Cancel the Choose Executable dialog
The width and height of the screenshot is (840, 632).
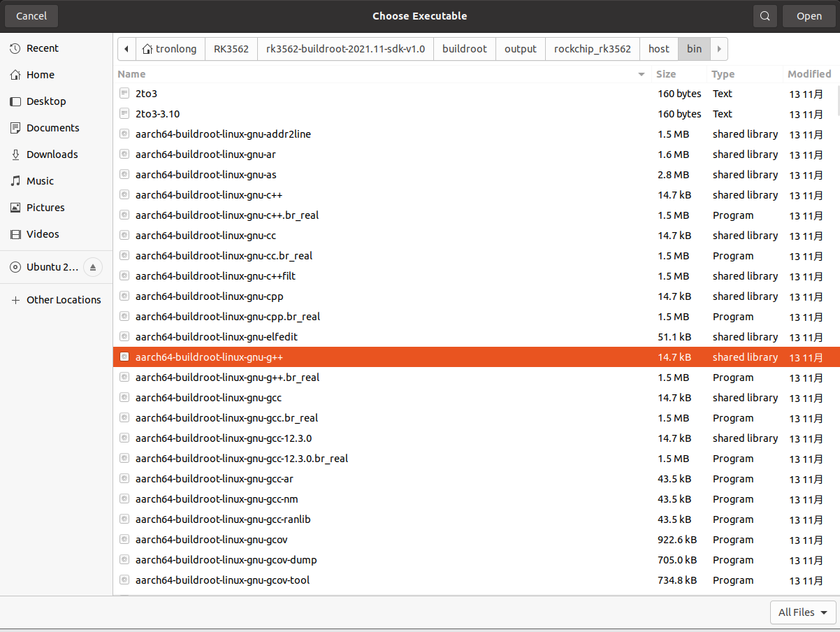coord(31,16)
